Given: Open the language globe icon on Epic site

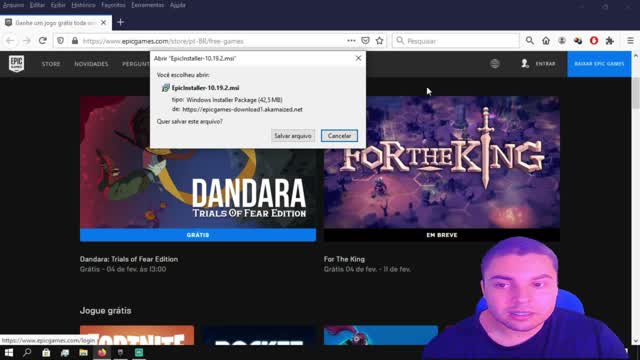Looking at the screenshot, I should pos(495,64).
